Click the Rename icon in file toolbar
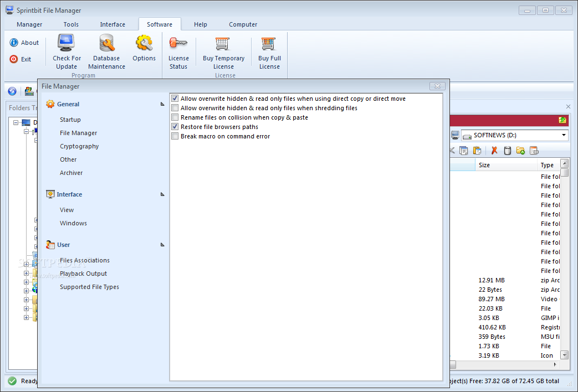This screenshot has height=392, width=578. 534,150
